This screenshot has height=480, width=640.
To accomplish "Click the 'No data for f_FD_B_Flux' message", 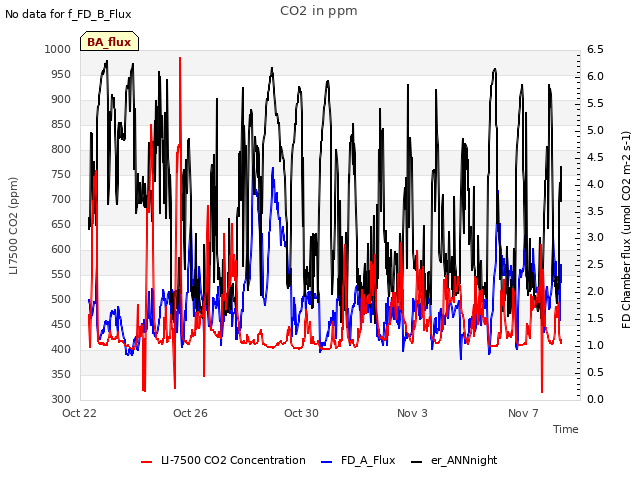I will pyautogui.click(x=68, y=14).
